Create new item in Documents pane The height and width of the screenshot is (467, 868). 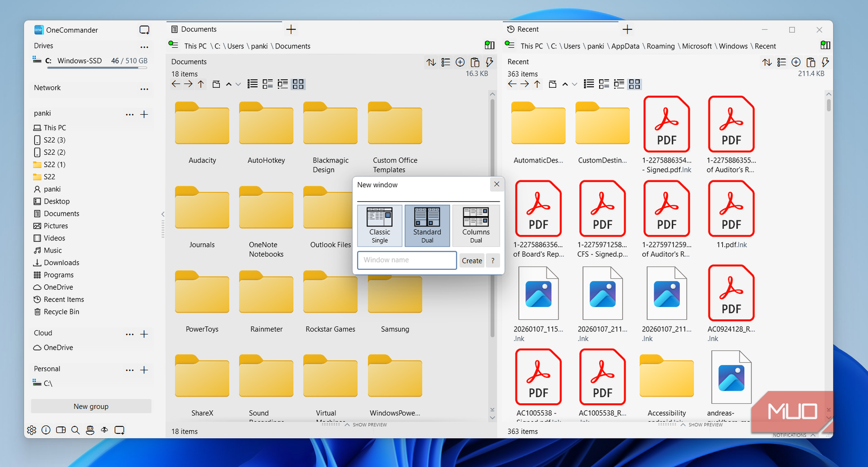(460, 62)
